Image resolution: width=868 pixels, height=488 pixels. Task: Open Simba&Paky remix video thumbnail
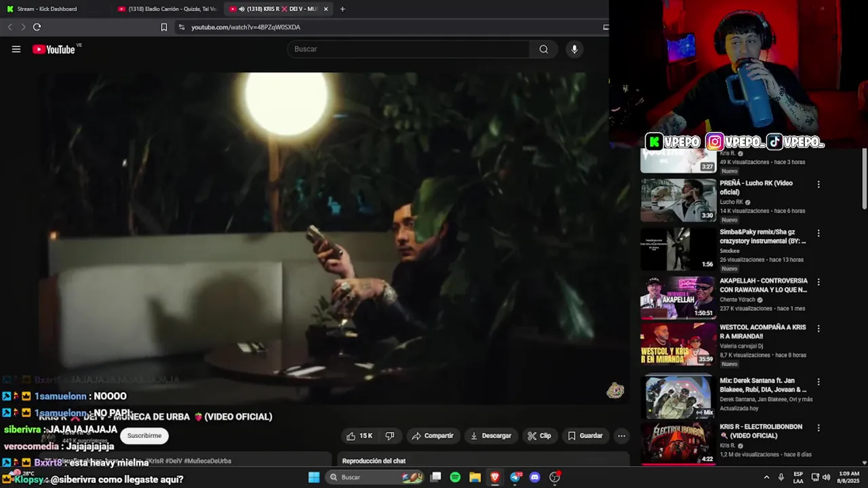[x=678, y=249]
